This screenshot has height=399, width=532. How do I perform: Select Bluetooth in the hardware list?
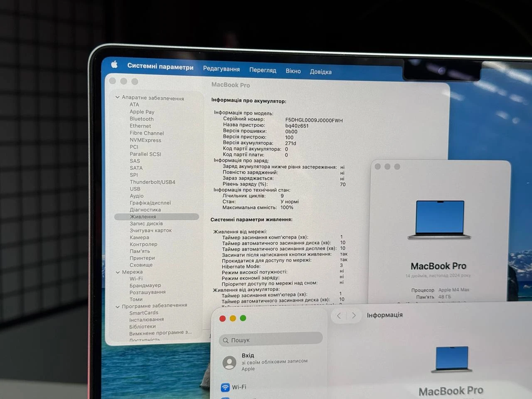pos(141,119)
